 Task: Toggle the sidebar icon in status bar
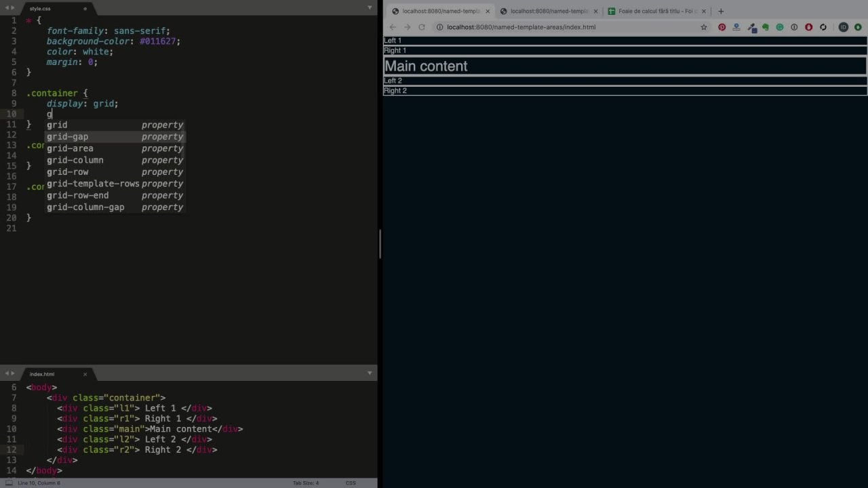[9, 483]
